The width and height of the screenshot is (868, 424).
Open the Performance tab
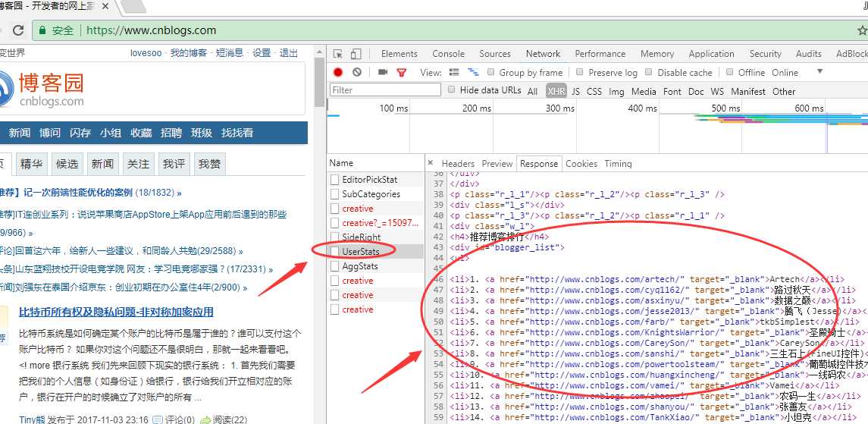pyautogui.click(x=600, y=54)
